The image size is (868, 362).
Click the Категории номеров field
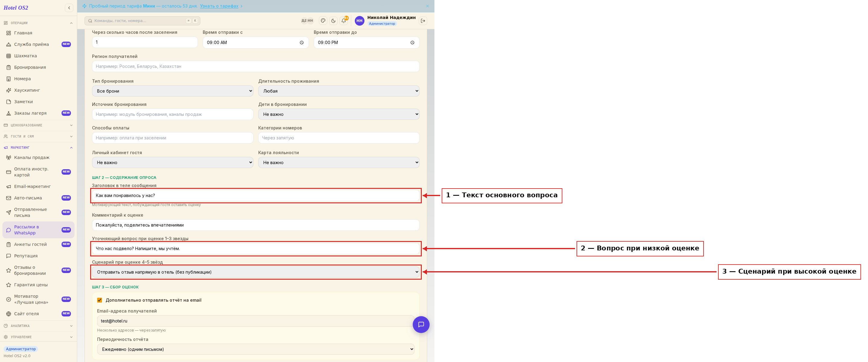(339, 138)
